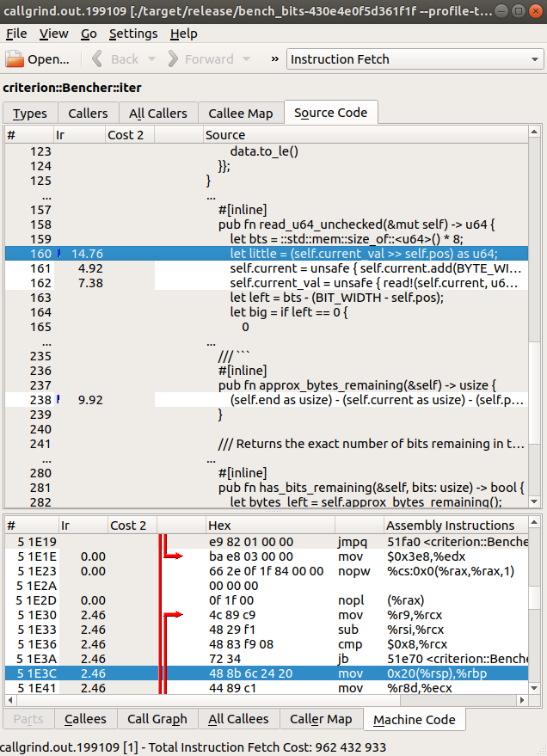Click scroll-up arrow in the source code pane
547x756 pixels.
535,134
